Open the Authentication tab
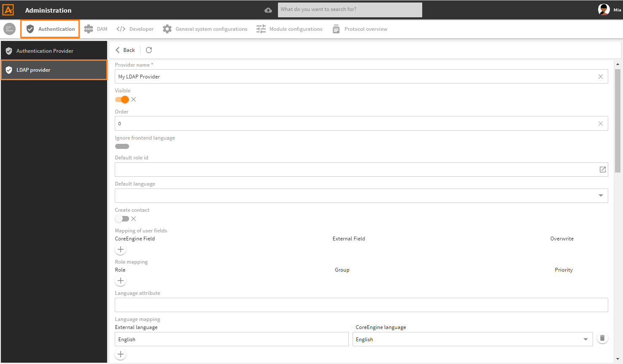Viewport: 623px width, 364px height. click(x=50, y=29)
